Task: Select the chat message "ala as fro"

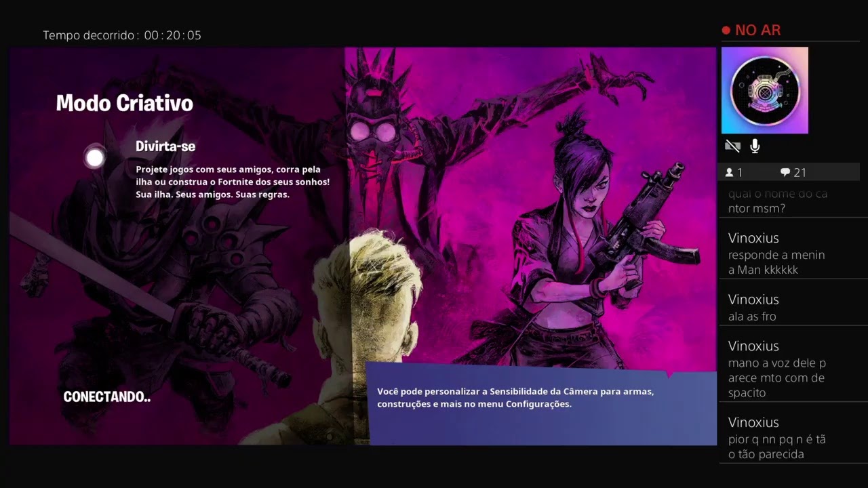Action: pos(752,317)
